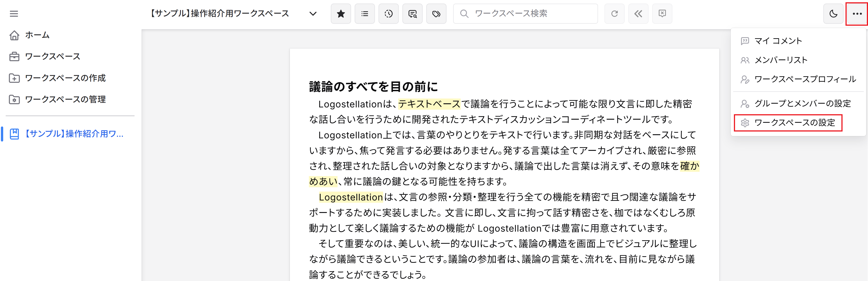Click the heading 議論のすべてを目の前に
Viewport: 868px width, 281px height.
pyautogui.click(x=373, y=87)
